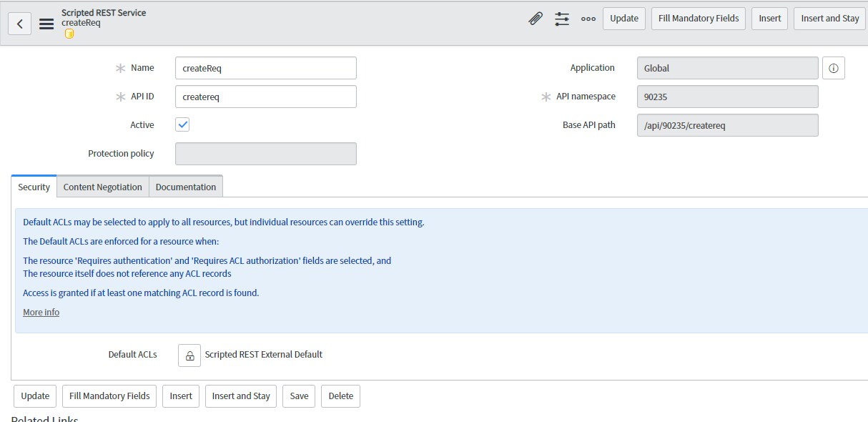
Task: Click the info icon beside the Application field
Action: [834, 67]
